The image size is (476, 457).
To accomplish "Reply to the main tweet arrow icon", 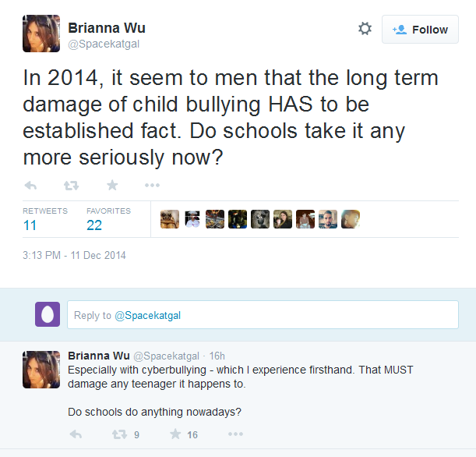I will 30,185.
